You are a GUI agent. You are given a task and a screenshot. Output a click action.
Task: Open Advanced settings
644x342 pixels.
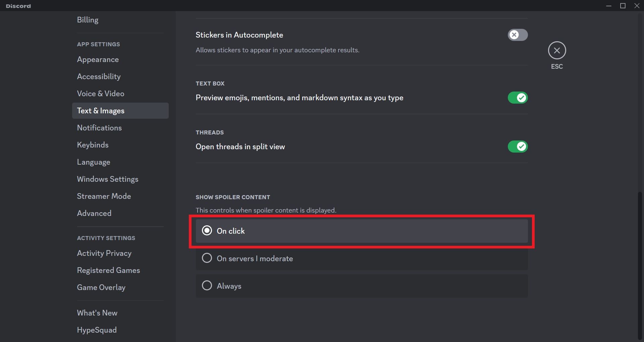(94, 213)
